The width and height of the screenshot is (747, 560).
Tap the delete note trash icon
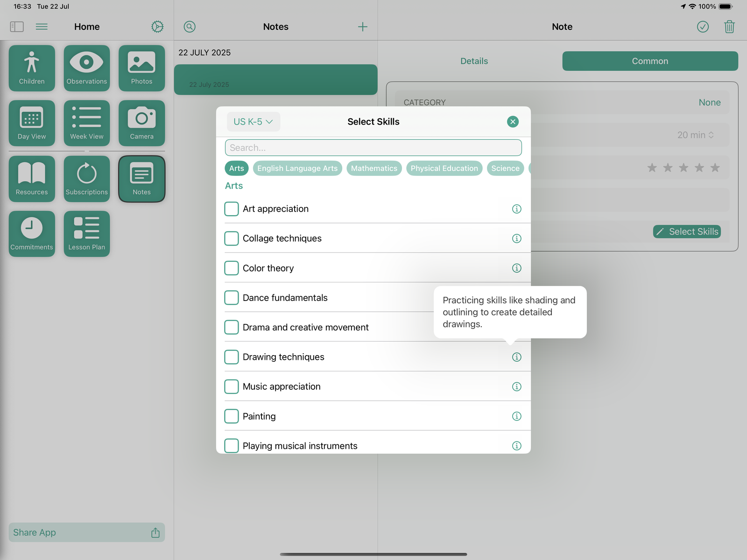729,27
